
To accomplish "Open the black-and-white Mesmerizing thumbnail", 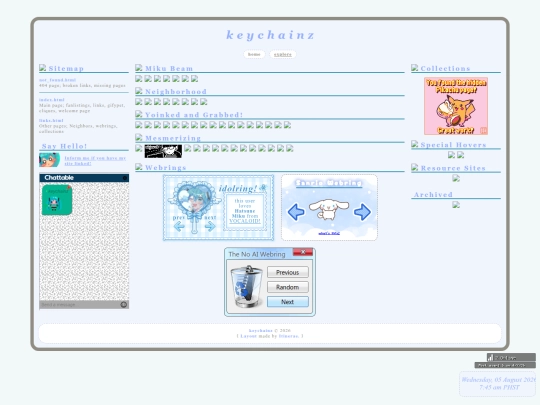I will 163,151.
